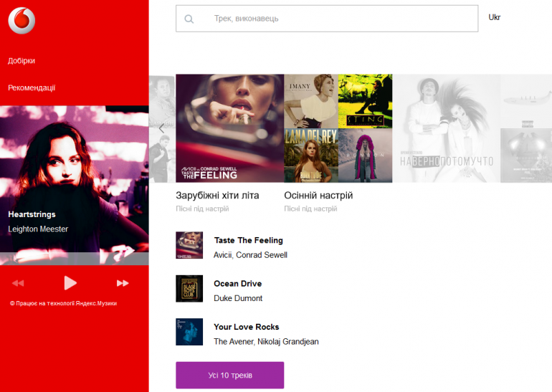
Task: Click the Taste The Feeling track thumbnail
Action: point(189,245)
